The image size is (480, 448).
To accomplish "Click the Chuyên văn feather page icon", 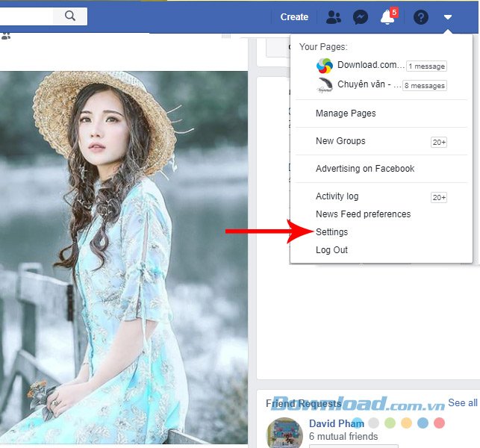I will [x=325, y=85].
